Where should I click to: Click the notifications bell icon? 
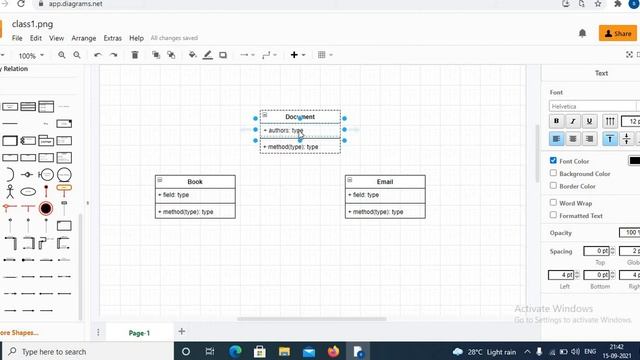[582, 33]
